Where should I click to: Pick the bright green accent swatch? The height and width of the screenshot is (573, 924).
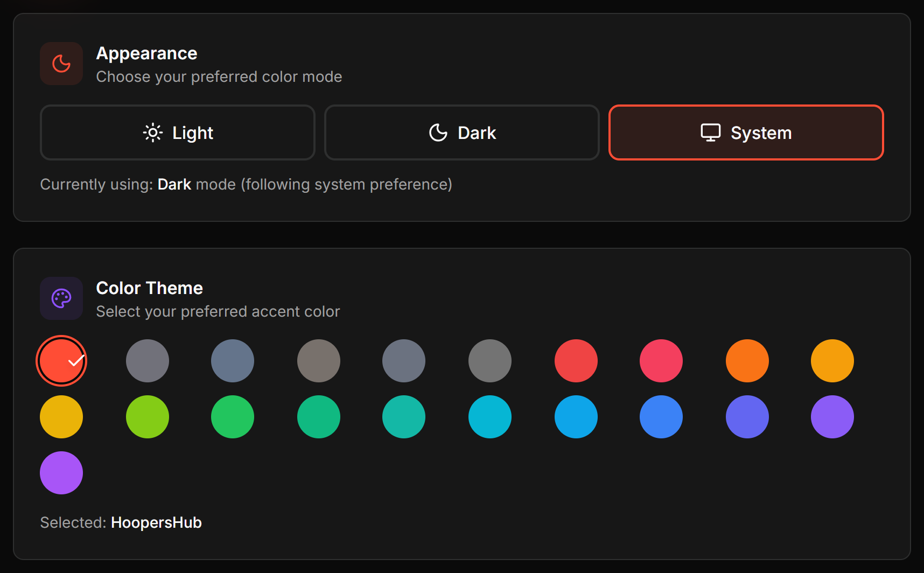pyautogui.click(x=233, y=417)
